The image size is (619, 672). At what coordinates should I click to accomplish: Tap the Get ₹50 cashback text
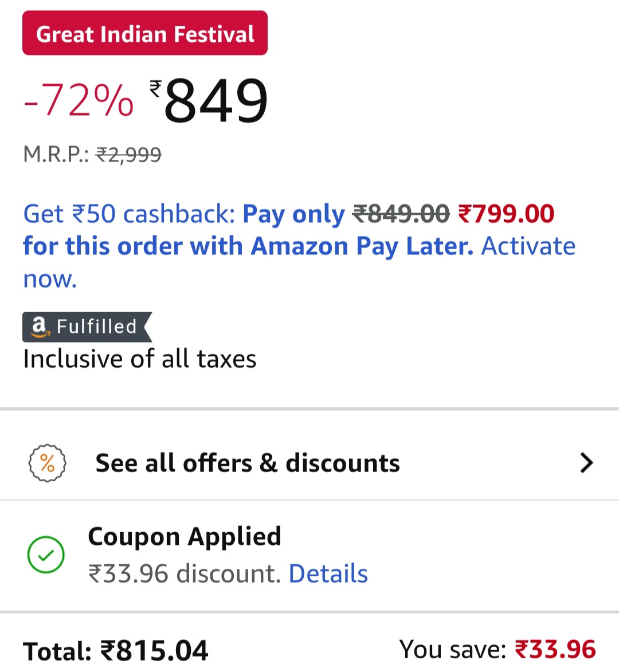129,214
